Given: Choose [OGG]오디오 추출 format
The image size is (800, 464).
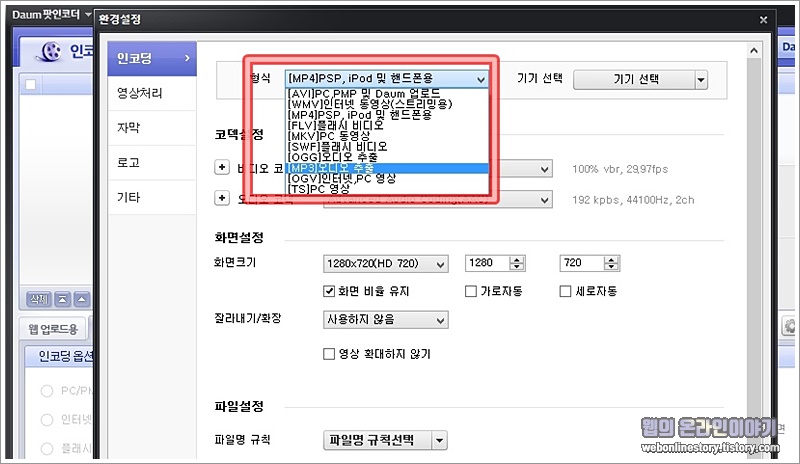Looking at the screenshot, I should (x=386, y=157).
